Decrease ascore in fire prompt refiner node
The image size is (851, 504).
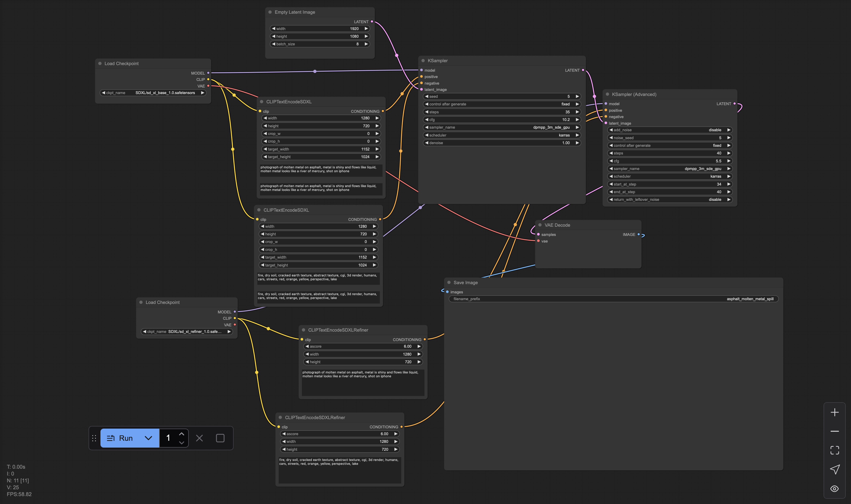tap(284, 434)
